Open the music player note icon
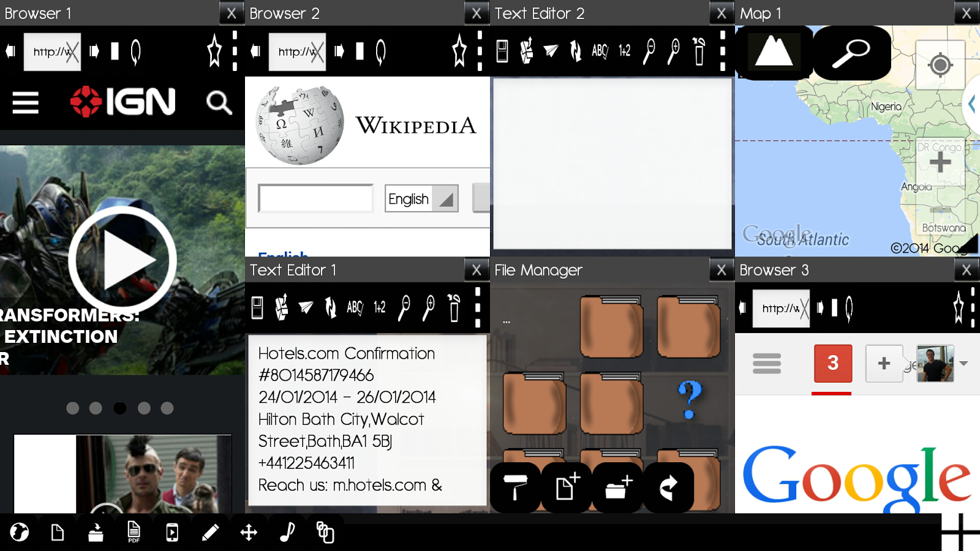980x551 pixels. pyautogui.click(x=287, y=532)
